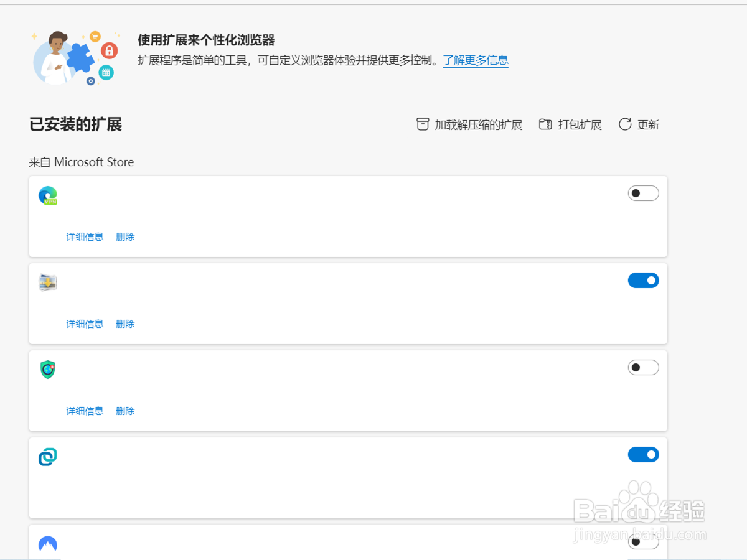Image resolution: width=747 pixels, height=560 pixels.
Task: Click the image downloader extension icon
Action: (48, 282)
